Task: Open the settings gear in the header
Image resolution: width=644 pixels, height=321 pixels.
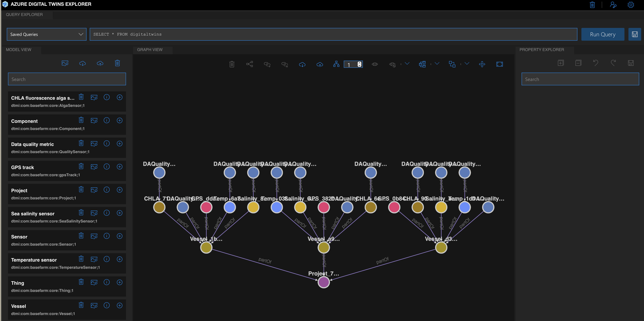Action: (630, 5)
